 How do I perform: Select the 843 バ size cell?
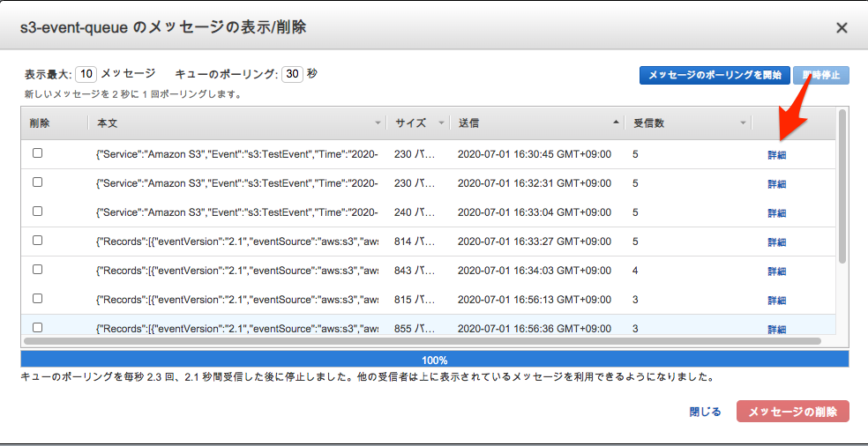[414, 271]
